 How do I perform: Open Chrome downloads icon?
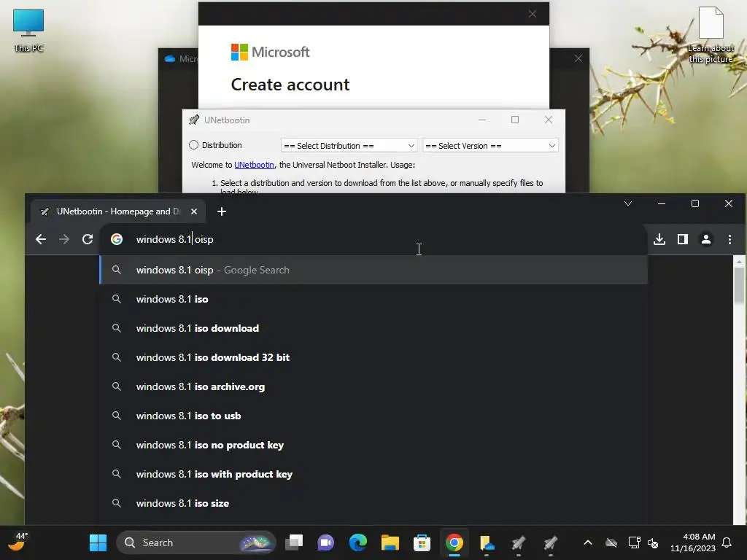659,239
